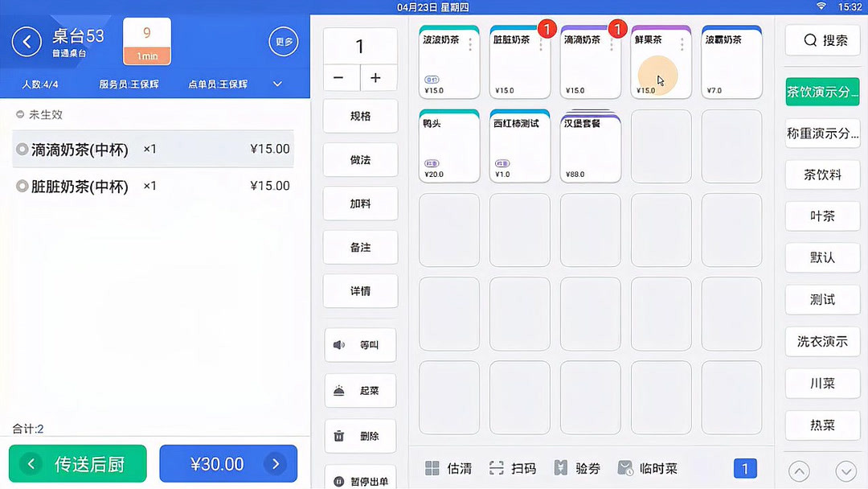Tap the ¥30.00 checkout button
Screen dimensions: 868x489
tap(228, 464)
